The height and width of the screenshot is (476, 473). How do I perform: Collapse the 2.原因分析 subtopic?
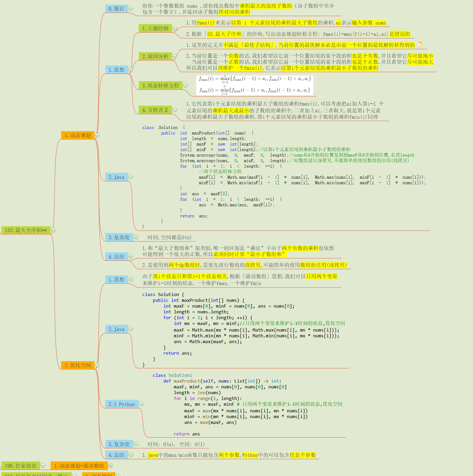pyautogui.click(x=175, y=56)
